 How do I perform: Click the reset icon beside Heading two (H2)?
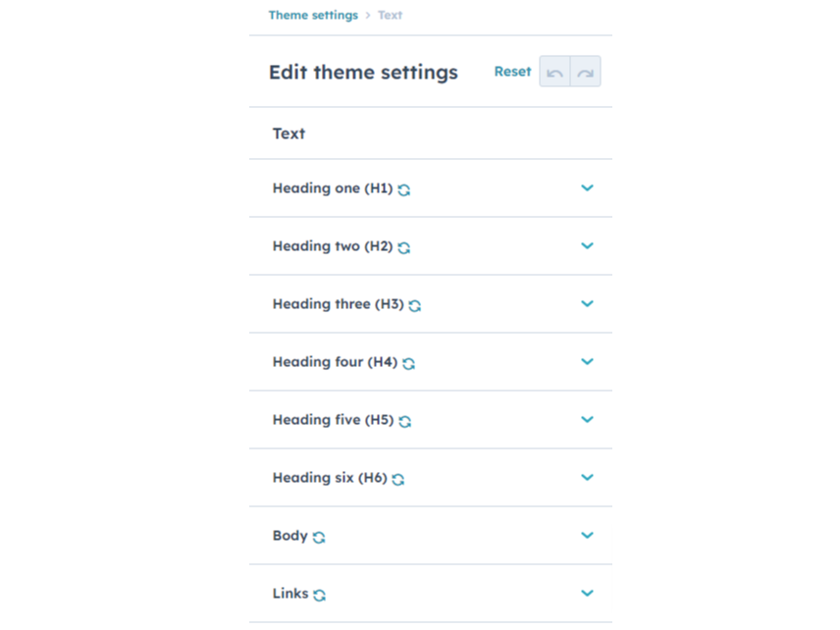(404, 246)
